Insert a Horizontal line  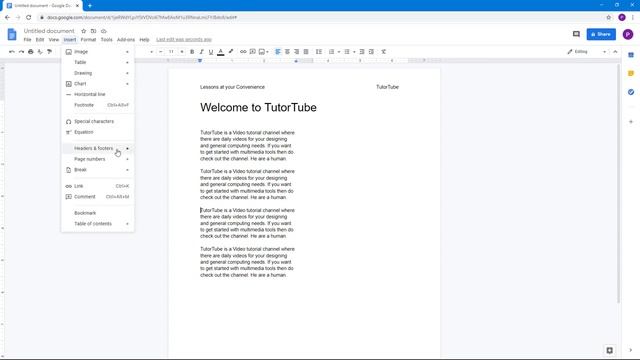coord(98,94)
